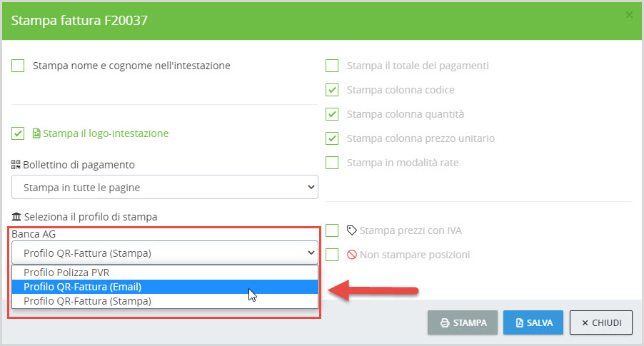This screenshot has height=346, width=644.
Task: Click the tag icon next to Stampa prezzi con IVA
Action: point(351,230)
